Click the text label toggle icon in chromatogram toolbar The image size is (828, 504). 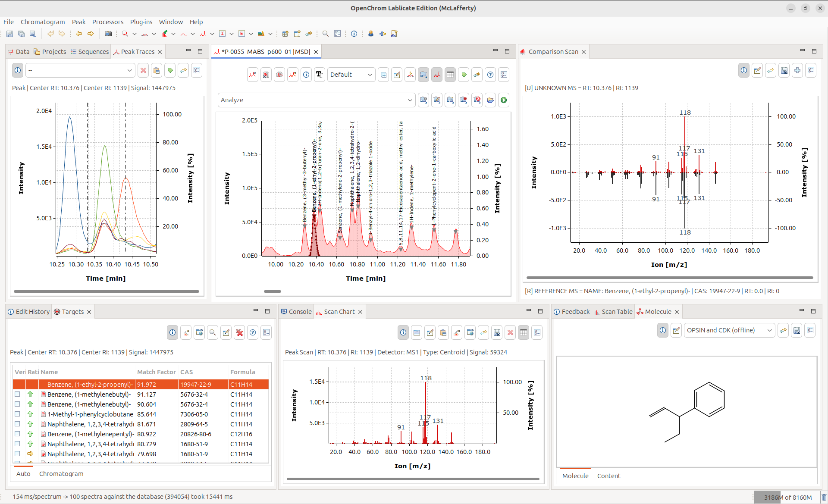pyautogui.click(x=319, y=75)
